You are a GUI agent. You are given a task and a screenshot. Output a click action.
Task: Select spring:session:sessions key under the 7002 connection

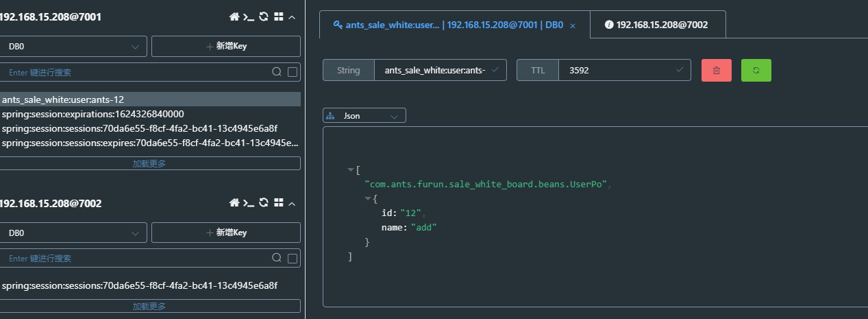click(x=150, y=285)
